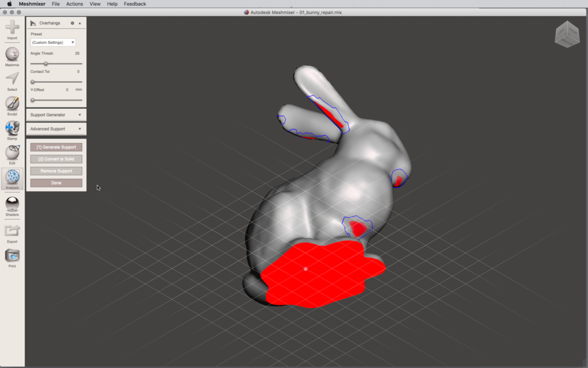Open the Shaders panel
588x368 pixels.
tap(12, 204)
